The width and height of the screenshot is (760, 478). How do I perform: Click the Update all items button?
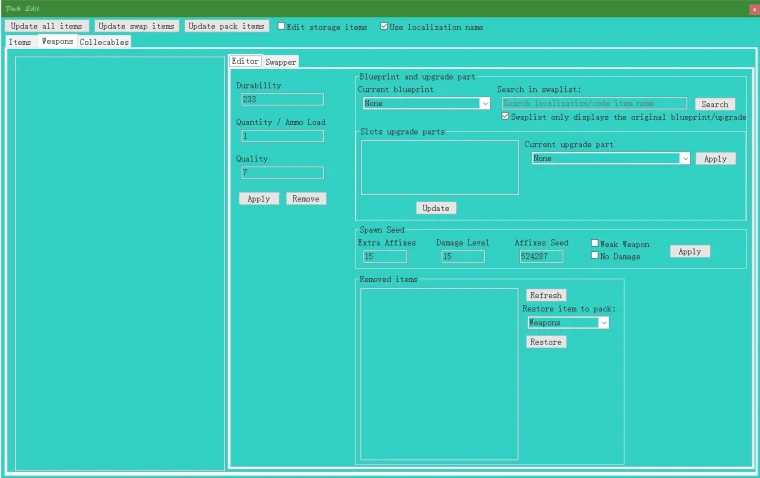click(x=47, y=26)
